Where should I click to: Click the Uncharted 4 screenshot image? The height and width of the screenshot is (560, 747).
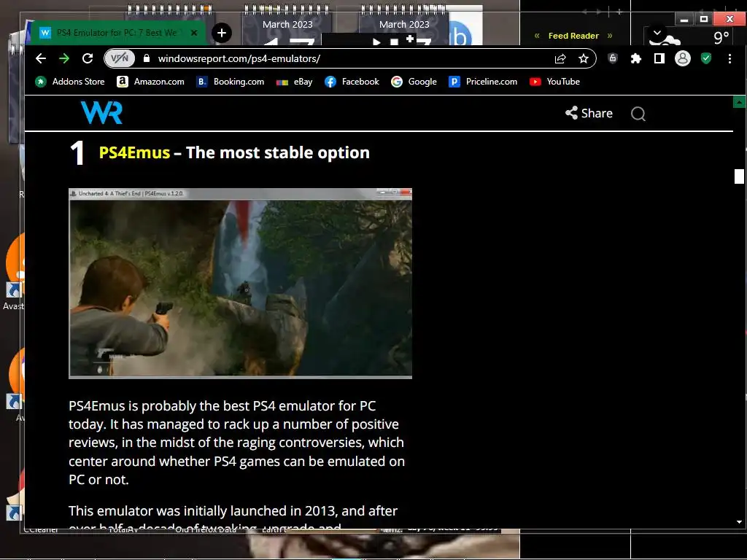(240, 284)
